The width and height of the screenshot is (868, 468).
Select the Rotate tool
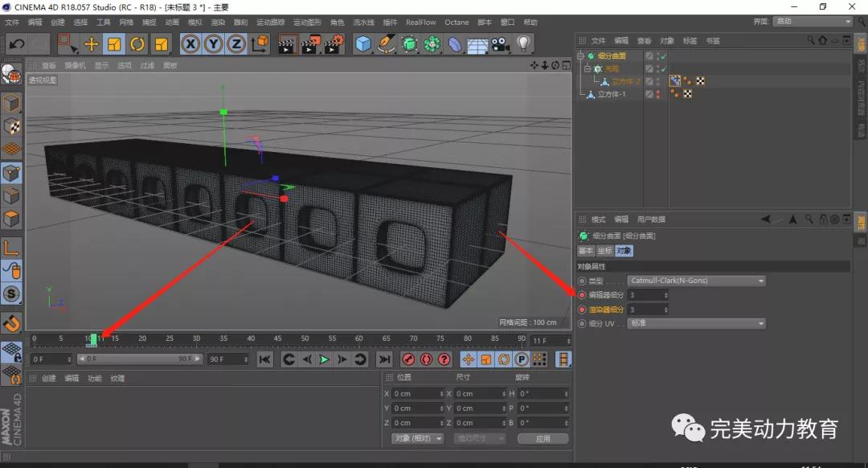[137, 44]
